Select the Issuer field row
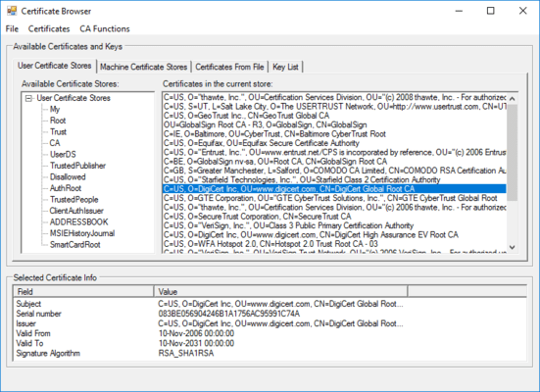This screenshot has width=540, height=392. (x=270, y=323)
